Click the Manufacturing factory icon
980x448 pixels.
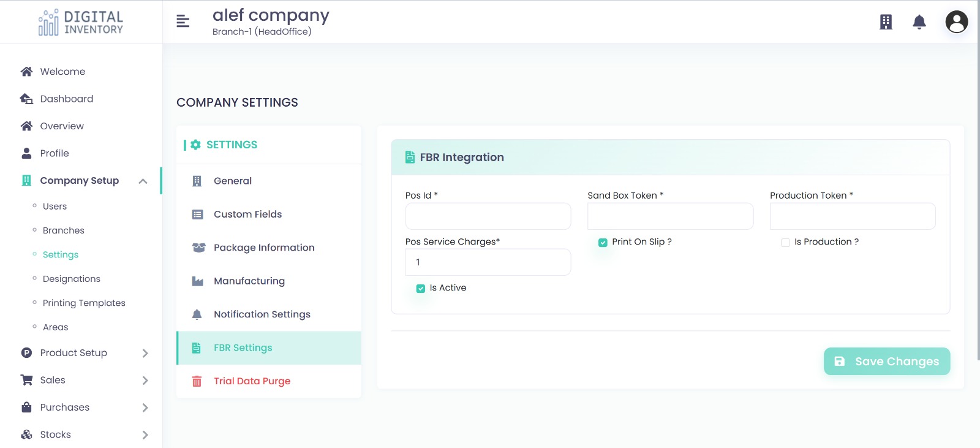[197, 281]
